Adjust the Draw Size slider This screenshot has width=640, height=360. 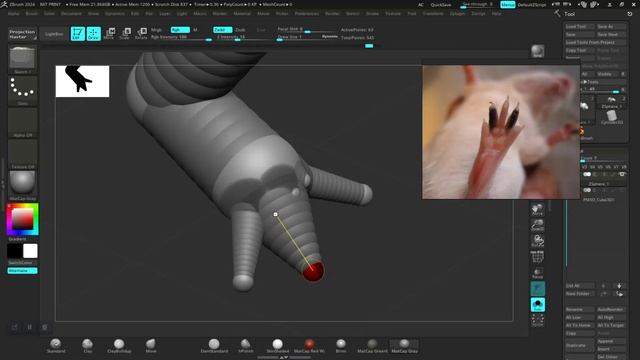pos(307,37)
